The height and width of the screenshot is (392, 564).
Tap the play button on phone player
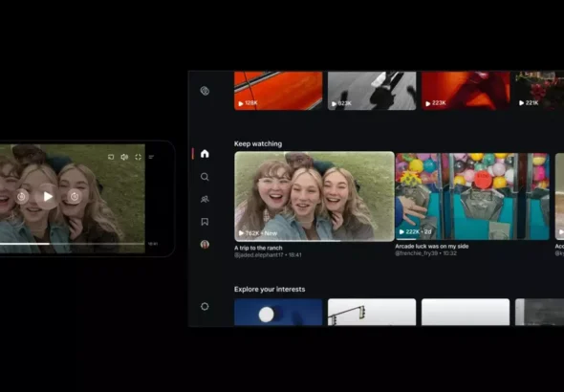click(x=48, y=196)
